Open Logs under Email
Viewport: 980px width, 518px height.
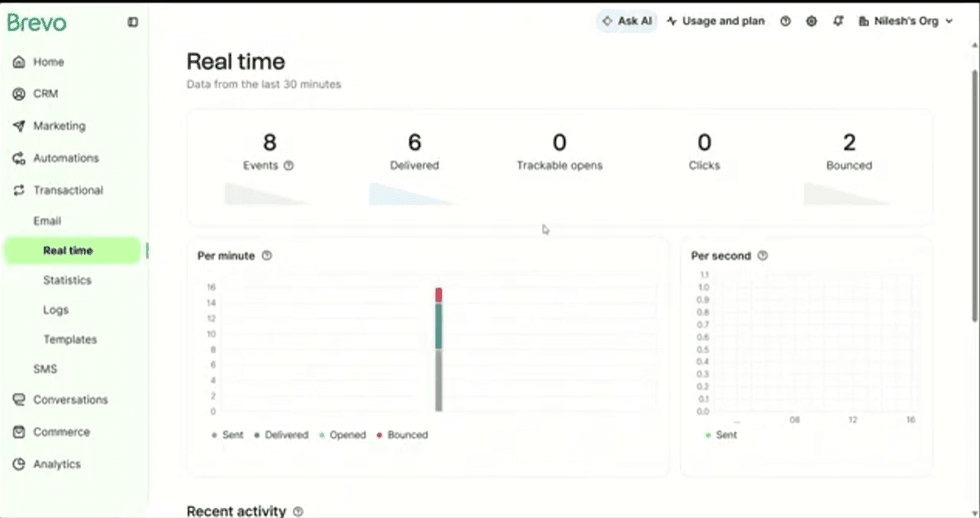click(56, 310)
